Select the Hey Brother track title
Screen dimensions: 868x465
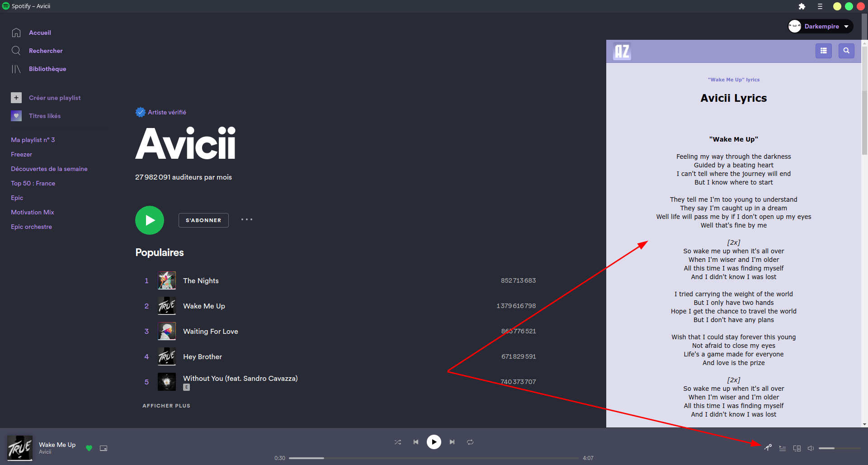pos(203,356)
